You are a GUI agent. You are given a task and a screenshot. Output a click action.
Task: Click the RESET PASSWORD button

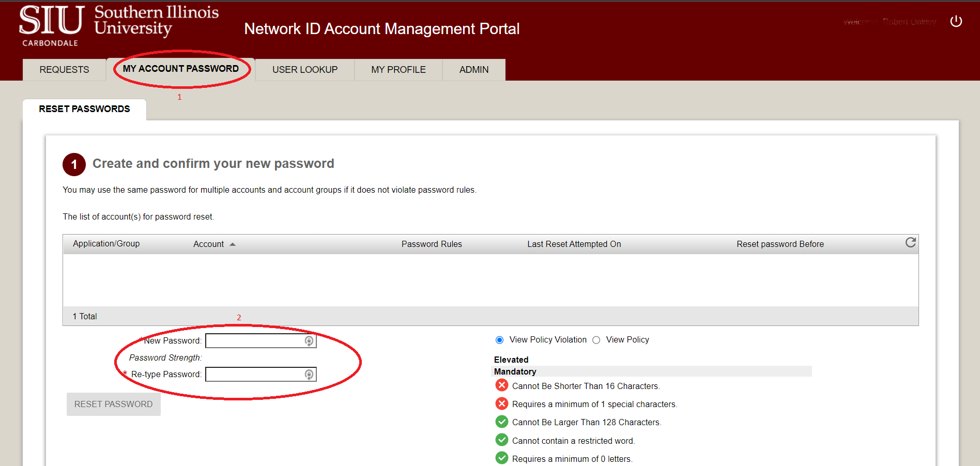pos(113,404)
